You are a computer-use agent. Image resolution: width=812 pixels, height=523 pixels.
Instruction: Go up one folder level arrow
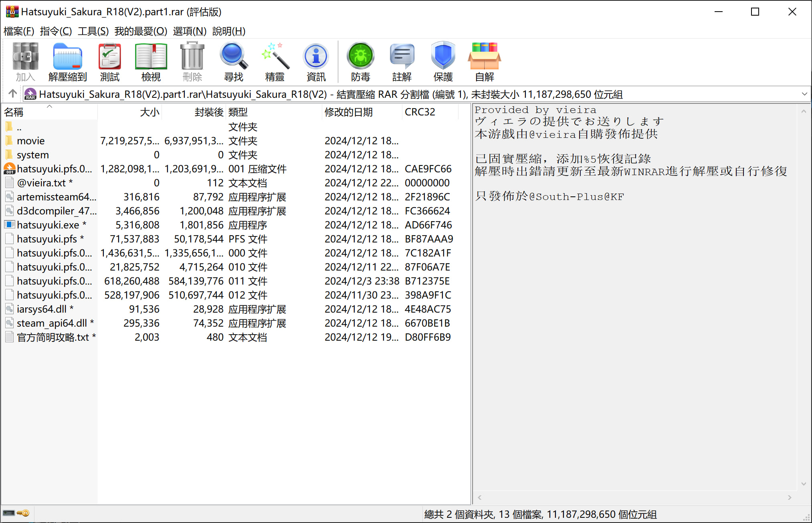click(x=12, y=94)
